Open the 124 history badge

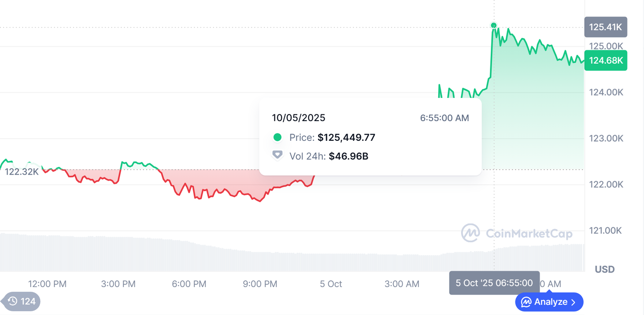22,301
